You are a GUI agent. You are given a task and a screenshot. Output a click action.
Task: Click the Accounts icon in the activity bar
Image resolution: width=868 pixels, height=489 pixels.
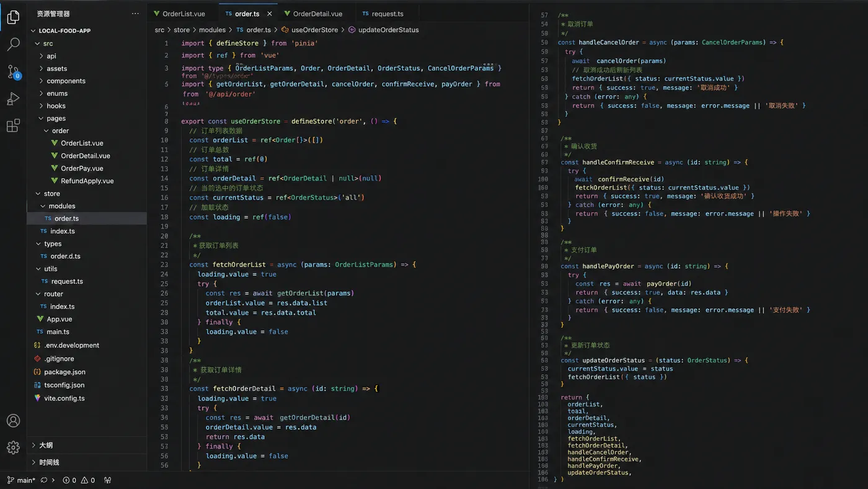pyautogui.click(x=13, y=420)
